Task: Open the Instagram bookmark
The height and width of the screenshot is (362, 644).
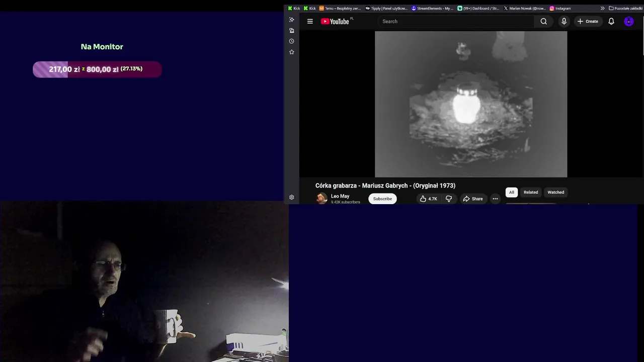Action: [560, 8]
